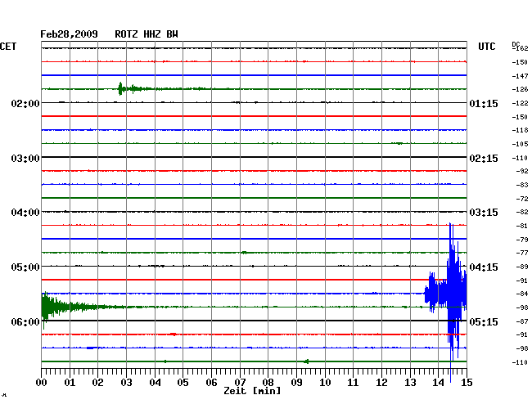Click the UTC time zone label
This screenshot has height=404, width=532.
click(x=486, y=47)
